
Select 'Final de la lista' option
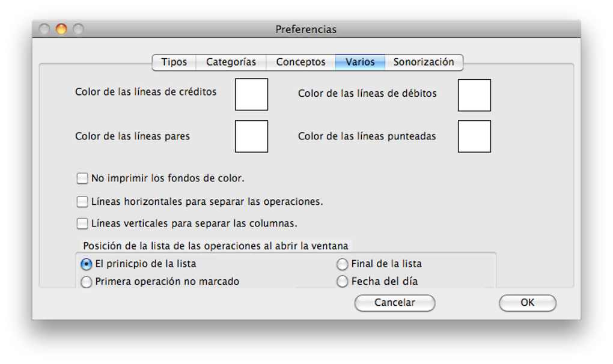pyautogui.click(x=342, y=264)
